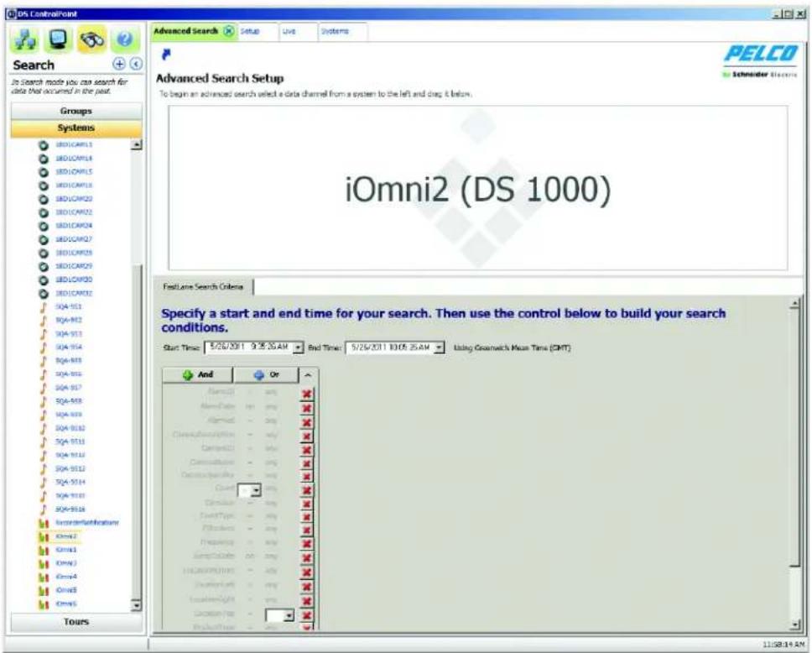This screenshot has height=653, width=812.
Task: Select 18D1CAM30 in the systems tree
Action: coord(74,279)
